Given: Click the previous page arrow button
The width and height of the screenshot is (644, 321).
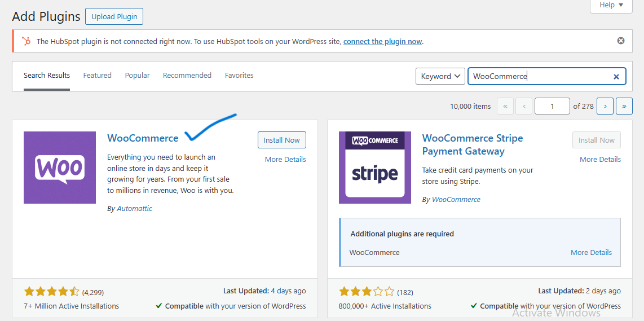Looking at the screenshot, I should [524, 106].
